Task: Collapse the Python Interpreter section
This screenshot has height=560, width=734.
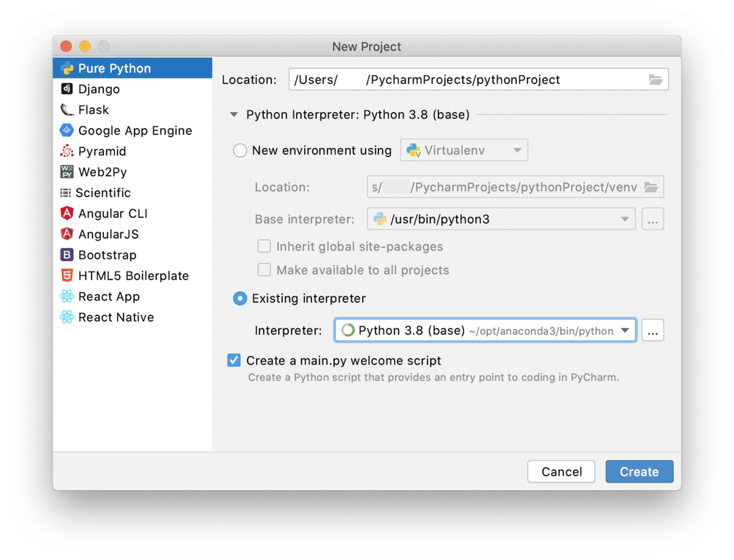Action: tap(233, 115)
